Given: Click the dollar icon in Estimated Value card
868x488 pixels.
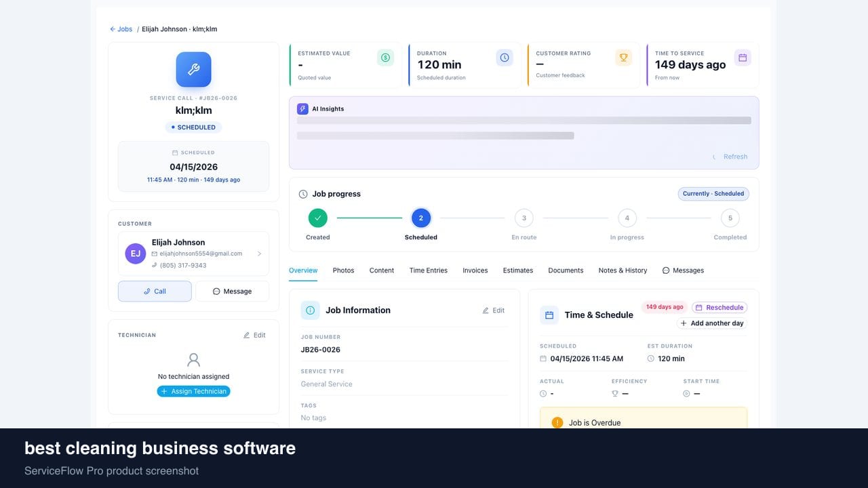Looking at the screenshot, I should pos(385,58).
